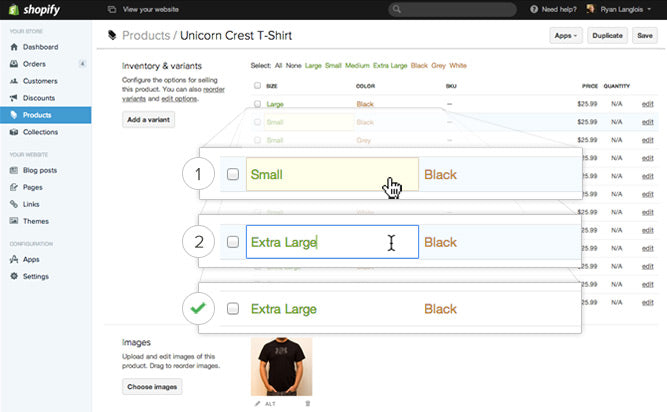667x412 pixels.
Task: Open Dashboard from the sidebar
Action: (x=40, y=47)
